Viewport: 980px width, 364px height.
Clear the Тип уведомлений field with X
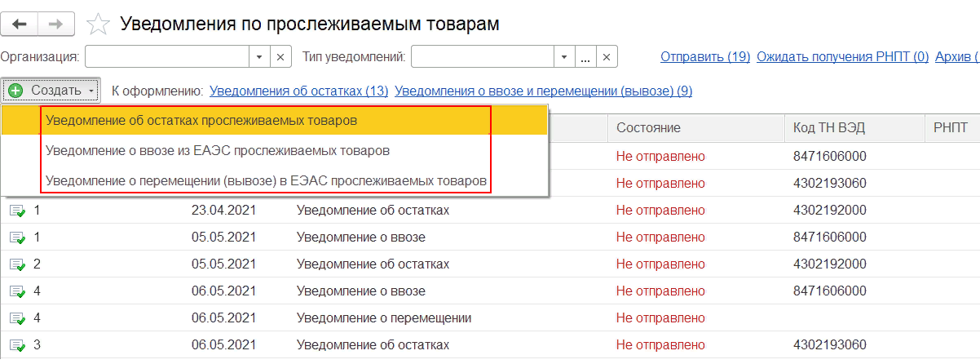click(606, 57)
